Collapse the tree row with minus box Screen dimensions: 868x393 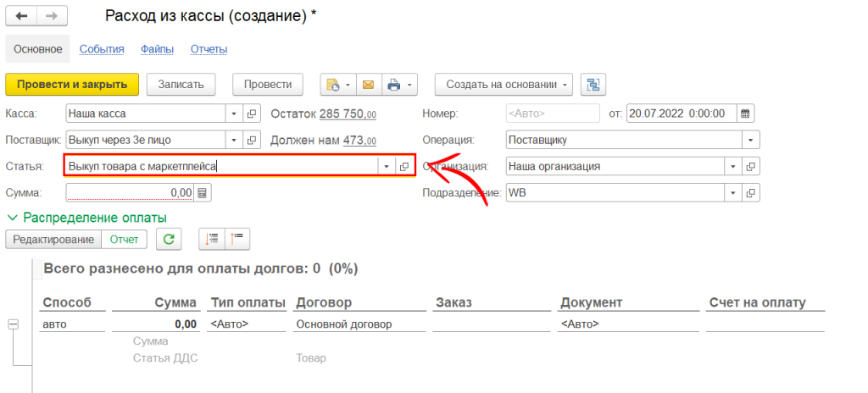[x=13, y=324]
